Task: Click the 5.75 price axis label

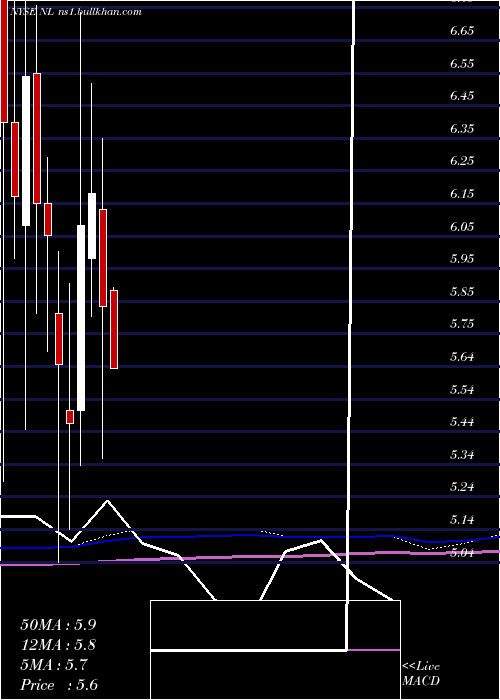Action: coord(462,324)
